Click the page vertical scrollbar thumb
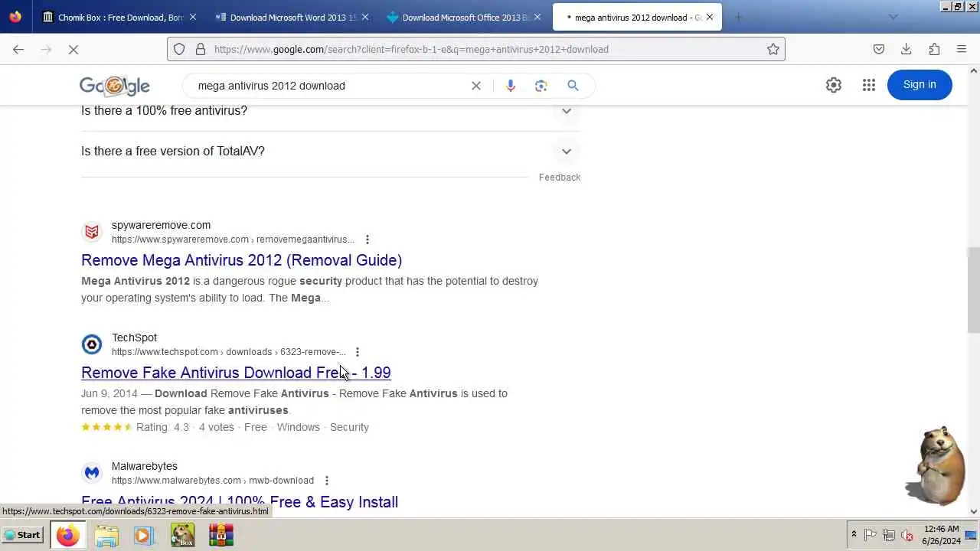980x551 pixels. 974,290
